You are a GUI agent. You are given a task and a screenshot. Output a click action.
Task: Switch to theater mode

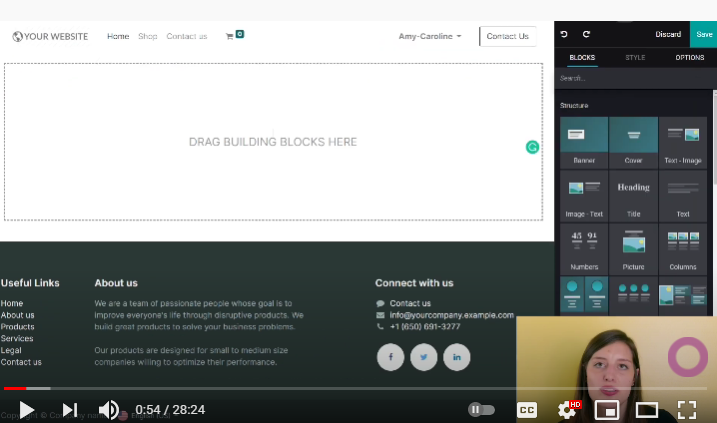[647, 410]
